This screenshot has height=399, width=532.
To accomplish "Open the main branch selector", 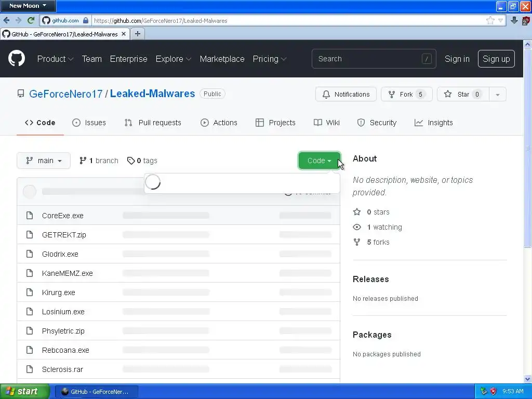I will (44, 161).
